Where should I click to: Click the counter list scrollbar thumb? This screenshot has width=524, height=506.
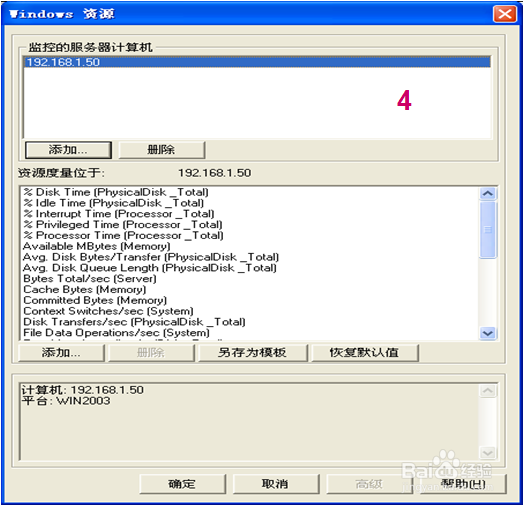click(x=488, y=230)
